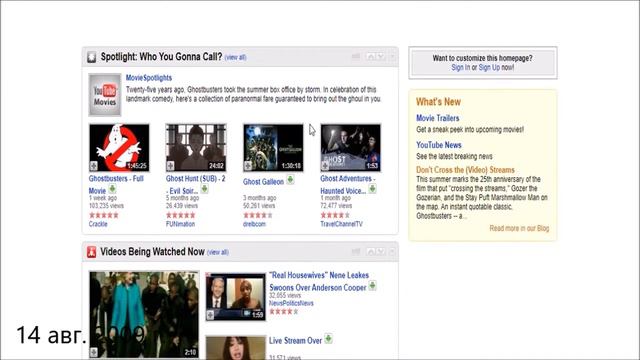
Task: Click the Videos Being Watched Now module icon
Action: 91,252
